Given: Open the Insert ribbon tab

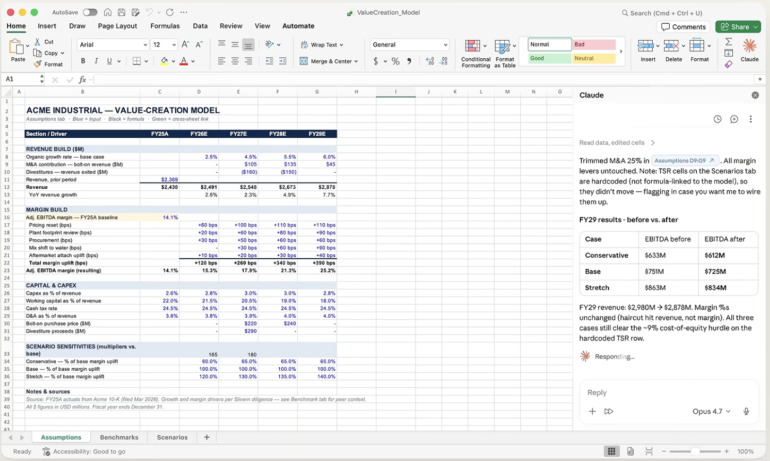Looking at the screenshot, I should (47, 26).
